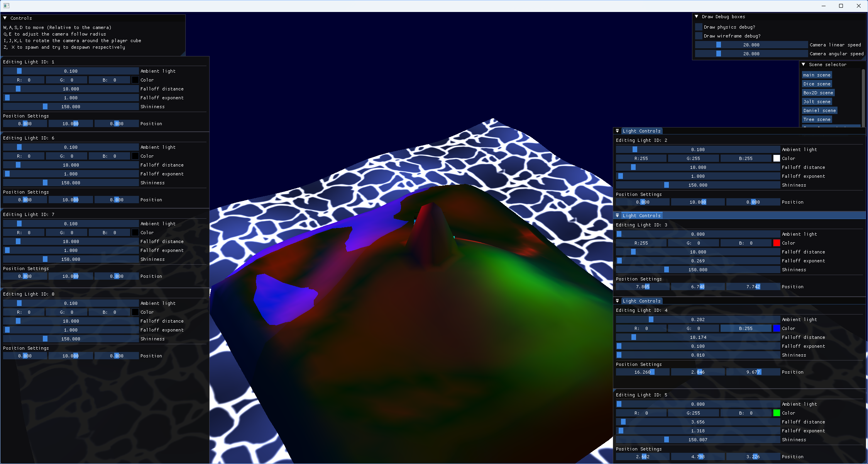Open the blue color swatch of Light 4
The height and width of the screenshot is (464, 868).
tap(777, 328)
